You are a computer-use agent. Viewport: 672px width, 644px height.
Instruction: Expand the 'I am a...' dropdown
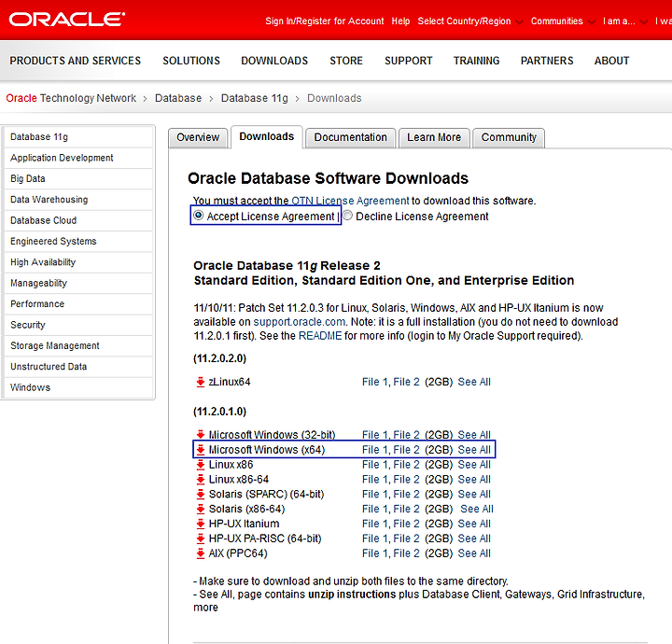(643, 21)
